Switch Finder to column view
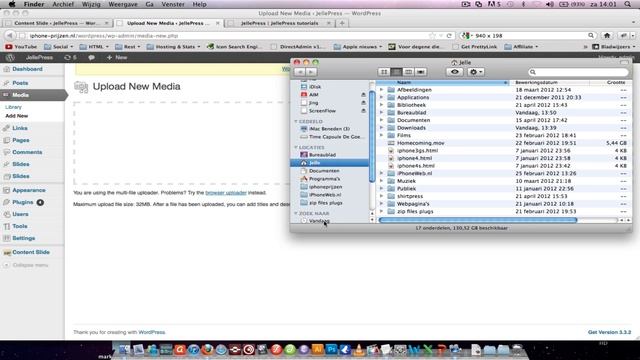This screenshot has width=640, height=360. tap(408, 72)
